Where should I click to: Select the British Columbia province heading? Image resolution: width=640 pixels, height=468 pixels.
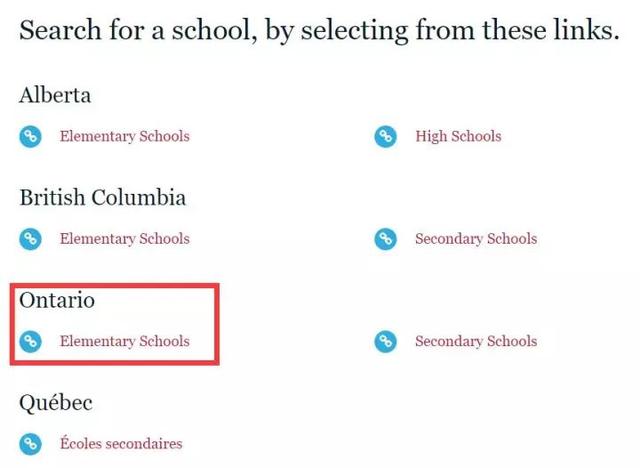(102, 197)
